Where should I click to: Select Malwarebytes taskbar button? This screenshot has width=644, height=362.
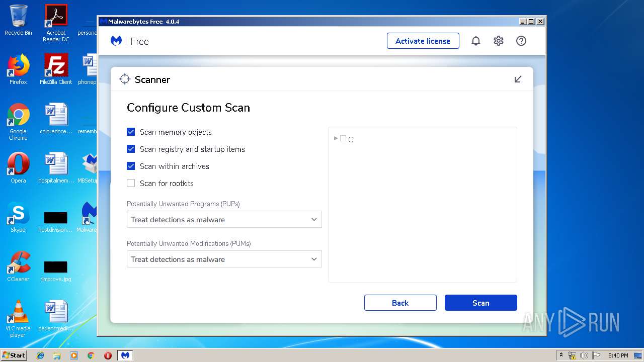click(x=125, y=355)
